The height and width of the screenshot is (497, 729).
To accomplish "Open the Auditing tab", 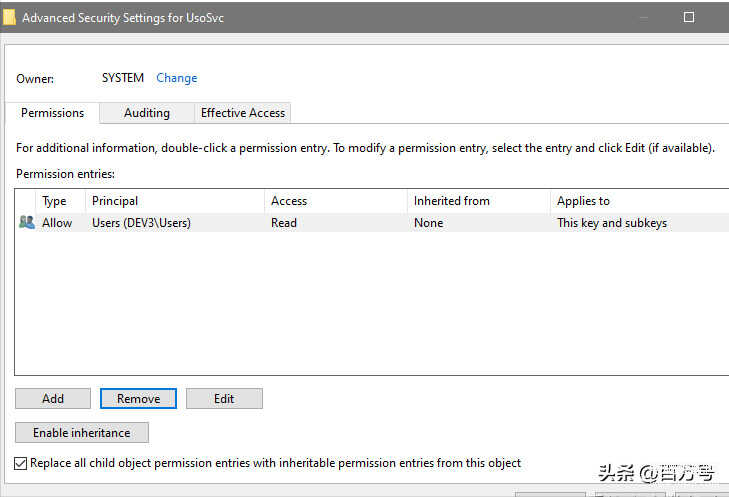I will (146, 113).
